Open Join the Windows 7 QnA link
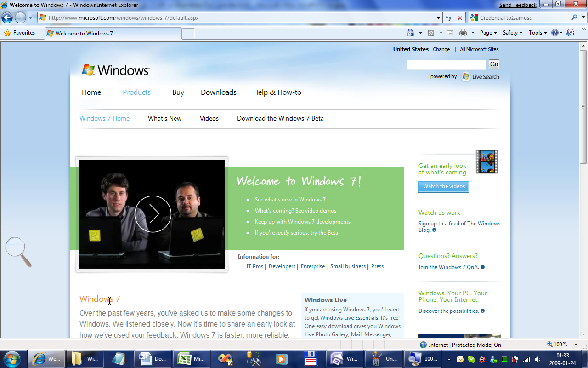Viewport: 588px width, 368px height. 451,267
